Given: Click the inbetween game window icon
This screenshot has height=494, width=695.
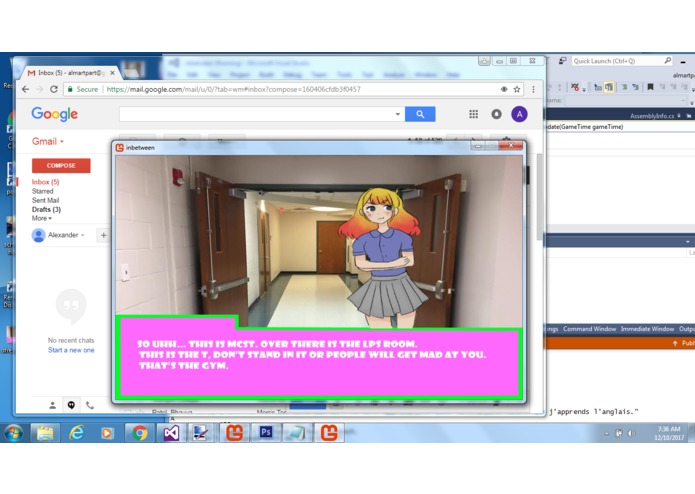Looking at the screenshot, I should point(119,148).
